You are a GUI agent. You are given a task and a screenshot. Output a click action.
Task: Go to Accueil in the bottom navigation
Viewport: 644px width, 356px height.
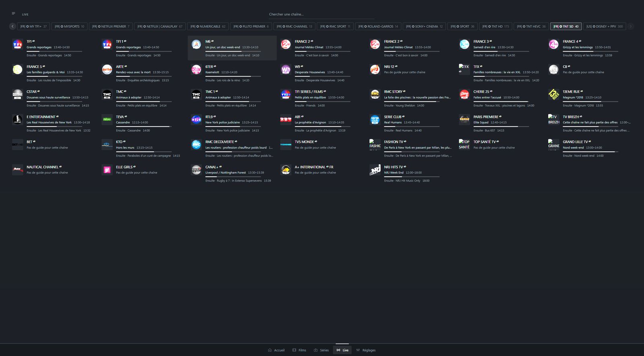pyautogui.click(x=276, y=350)
